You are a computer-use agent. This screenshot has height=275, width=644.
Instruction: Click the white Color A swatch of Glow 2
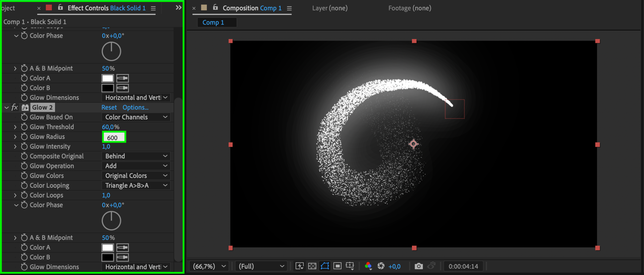click(108, 248)
